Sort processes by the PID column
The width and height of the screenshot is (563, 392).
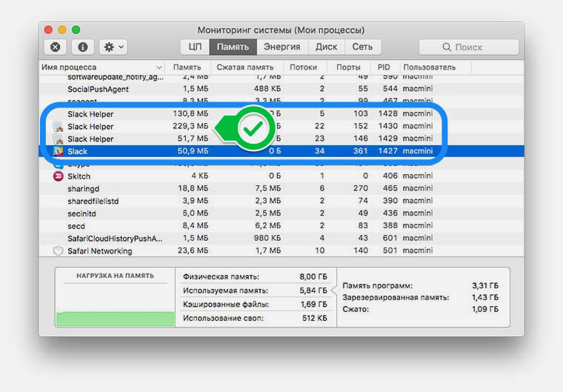pyautogui.click(x=384, y=67)
